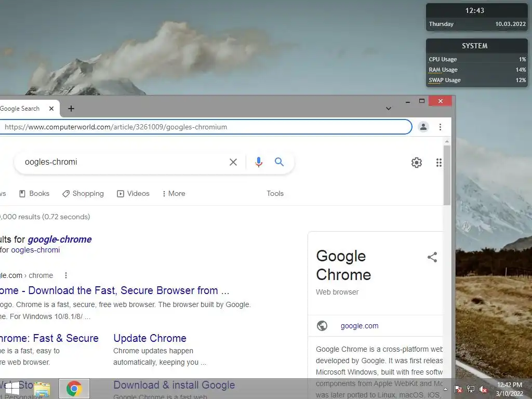Visit google.com from knowledge panel

360,326
